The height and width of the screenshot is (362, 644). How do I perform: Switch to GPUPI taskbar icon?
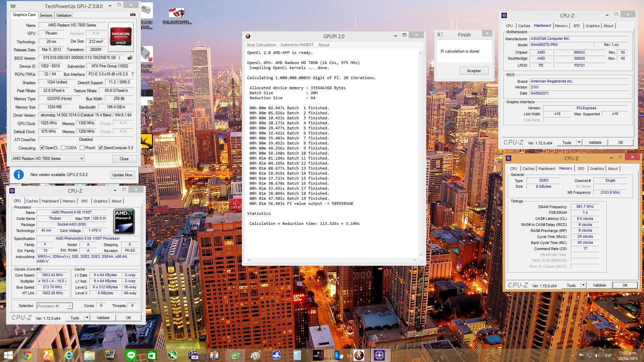coord(359,355)
